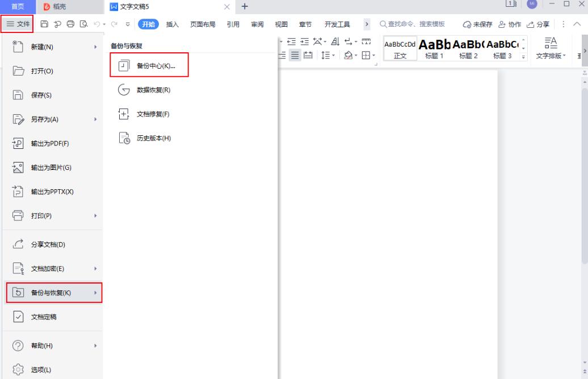Expand the 另存为 submenu arrow
Viewport: 588px width, 379px height.
(x=95, y=119)
